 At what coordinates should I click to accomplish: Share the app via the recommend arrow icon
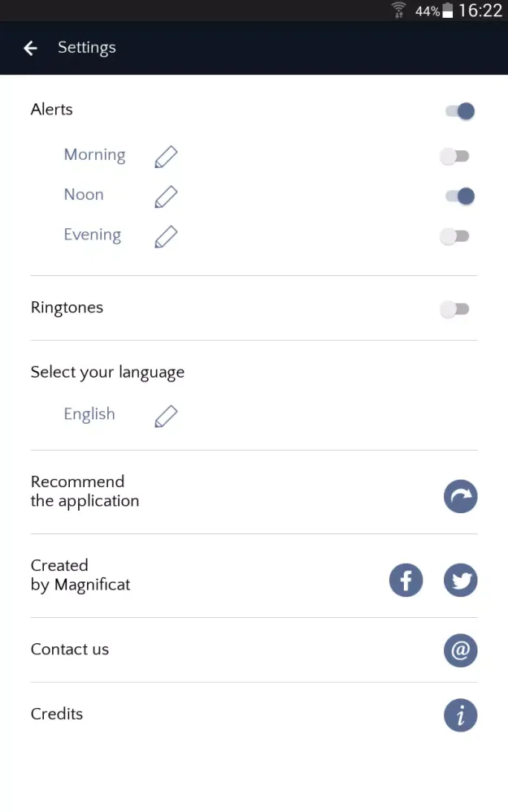pyautogui.click(x=460, y=496)
